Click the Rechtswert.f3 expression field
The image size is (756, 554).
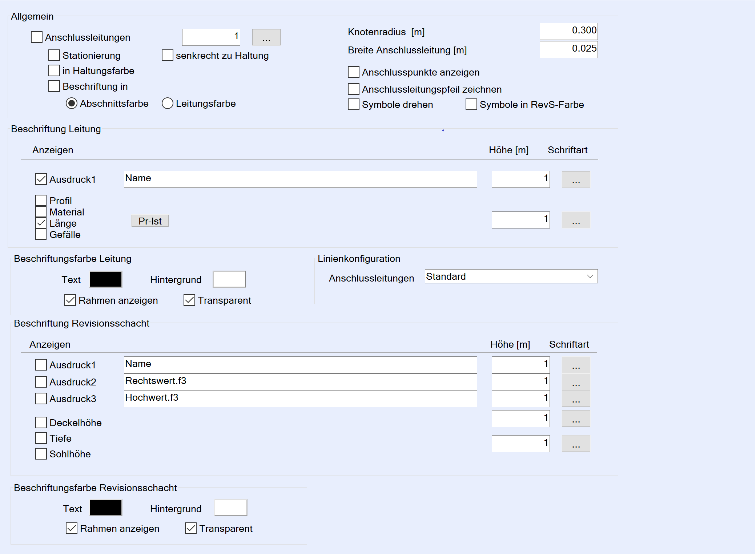pyautogui.click(x=300, y=381)
